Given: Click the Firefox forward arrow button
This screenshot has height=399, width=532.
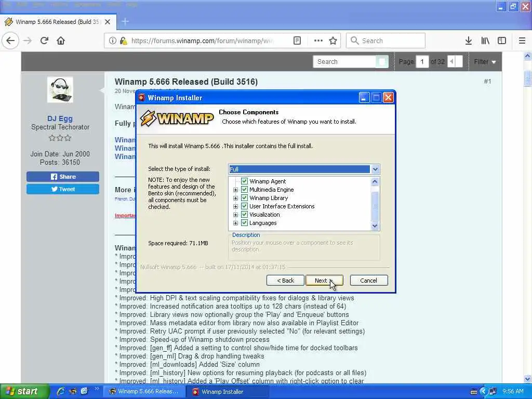Looking at the screenshot, I should tap(28, 41).
